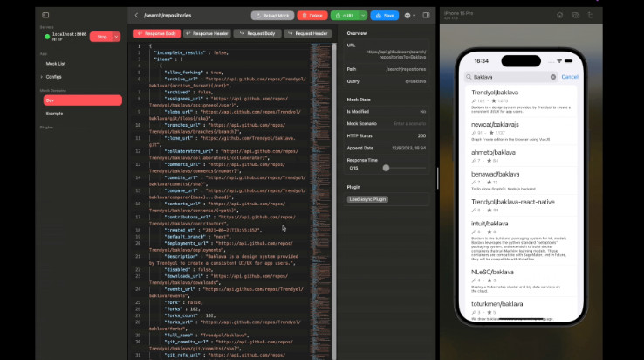Open NLeSC/baklava repository result
Viewport: 644px width, 360px height.
(x=521, y=281)
